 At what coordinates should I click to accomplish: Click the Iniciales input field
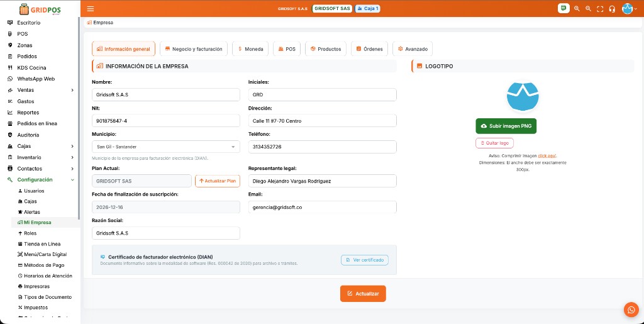click(323, 95)
